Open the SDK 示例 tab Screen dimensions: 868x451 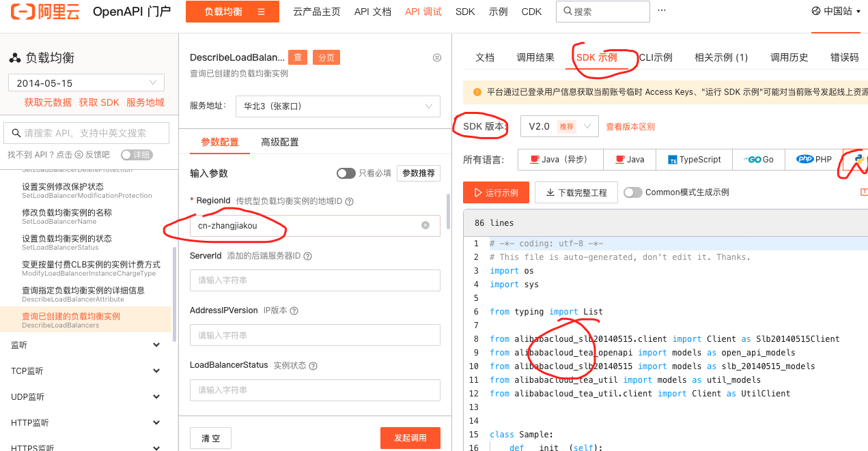(597, 57)
